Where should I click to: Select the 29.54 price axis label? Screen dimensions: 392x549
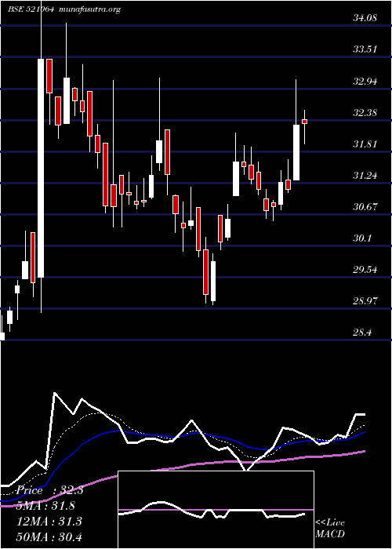coord(365,269)
